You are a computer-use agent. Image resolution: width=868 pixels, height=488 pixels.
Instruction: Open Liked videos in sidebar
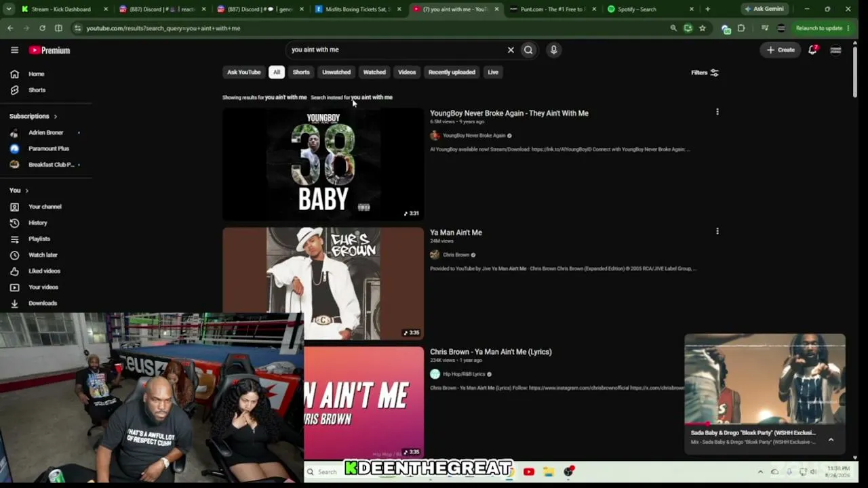point(44,271)
